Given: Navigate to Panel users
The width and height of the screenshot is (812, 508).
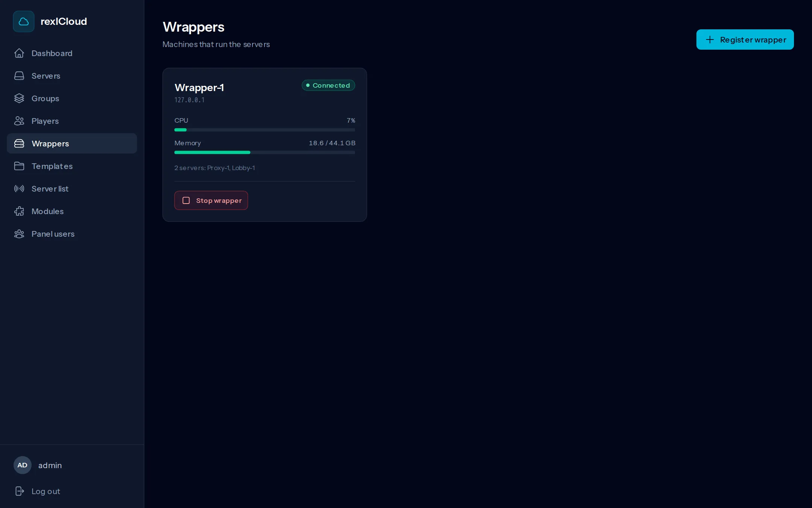Looking at the screenshot, I should click(x=72, y=234).
